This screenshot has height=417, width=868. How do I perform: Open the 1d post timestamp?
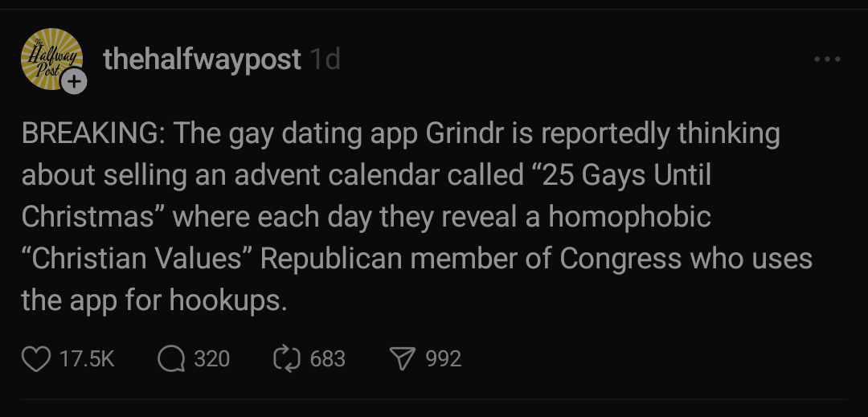tap(325, 59)
